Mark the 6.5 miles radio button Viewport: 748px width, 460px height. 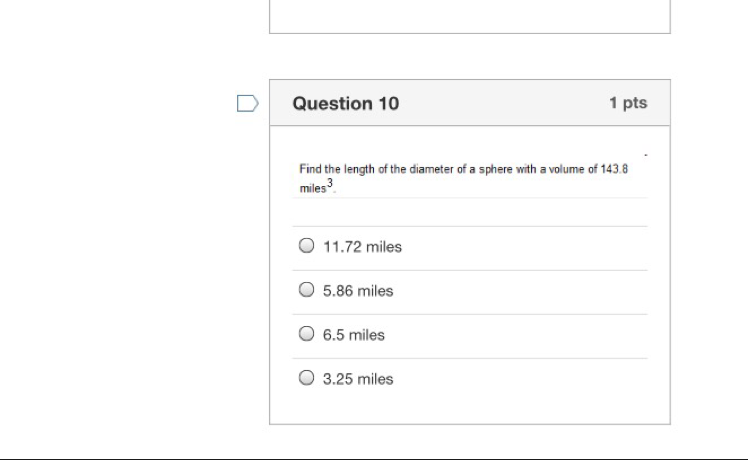[306, 334]
